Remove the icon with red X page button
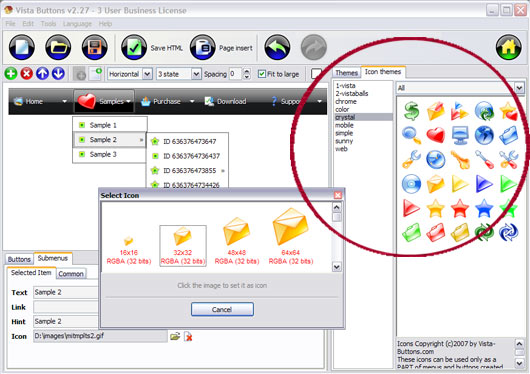 (188, 336)
